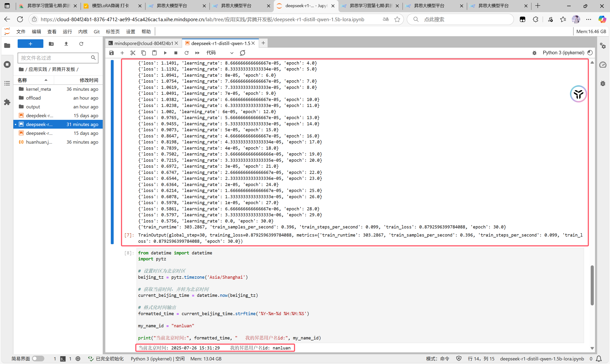Restart kernel and run all cells
This screenshot has height=364, width=610.
tap(197, 53)
